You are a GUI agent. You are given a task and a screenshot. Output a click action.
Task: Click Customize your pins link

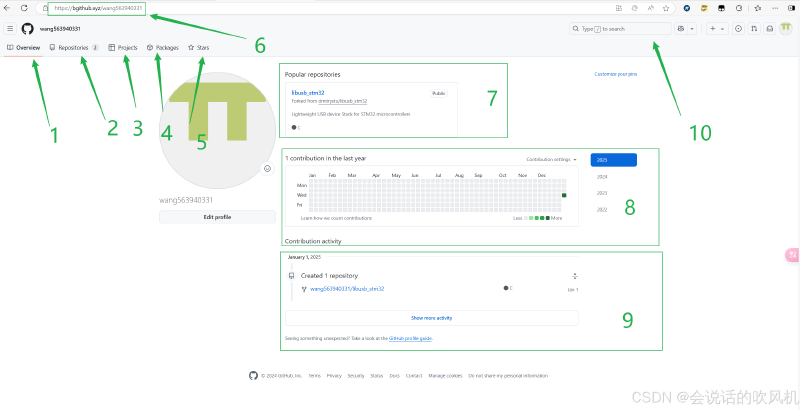616,74
